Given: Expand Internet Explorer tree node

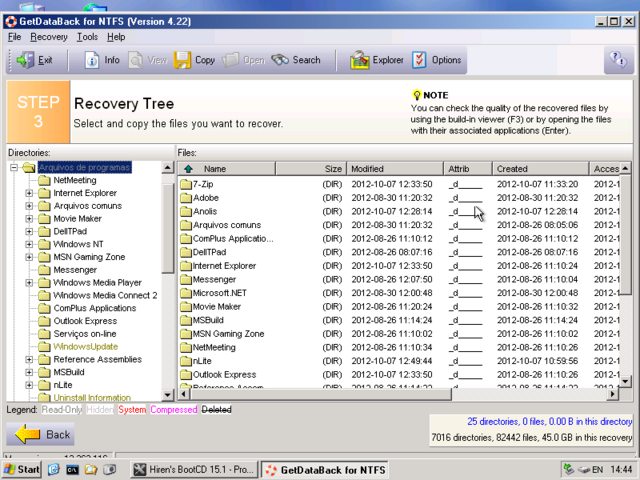Looking at the screenshot, I should (x=29, y=193).
